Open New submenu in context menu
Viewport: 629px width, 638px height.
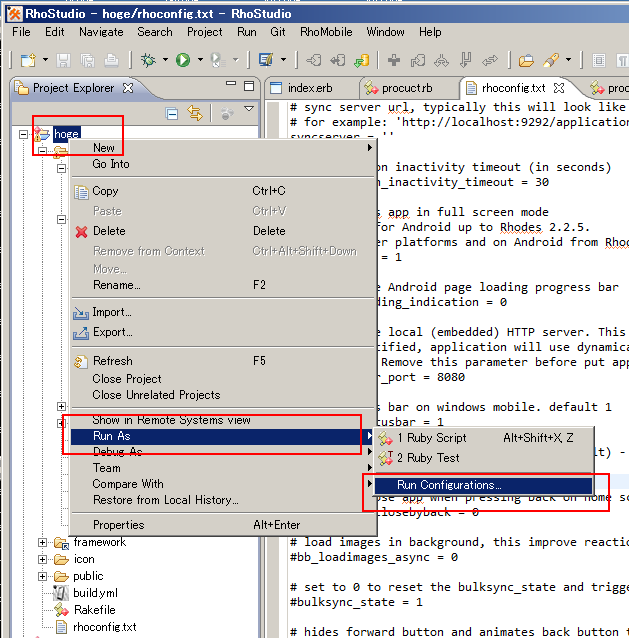coord(223,148)
